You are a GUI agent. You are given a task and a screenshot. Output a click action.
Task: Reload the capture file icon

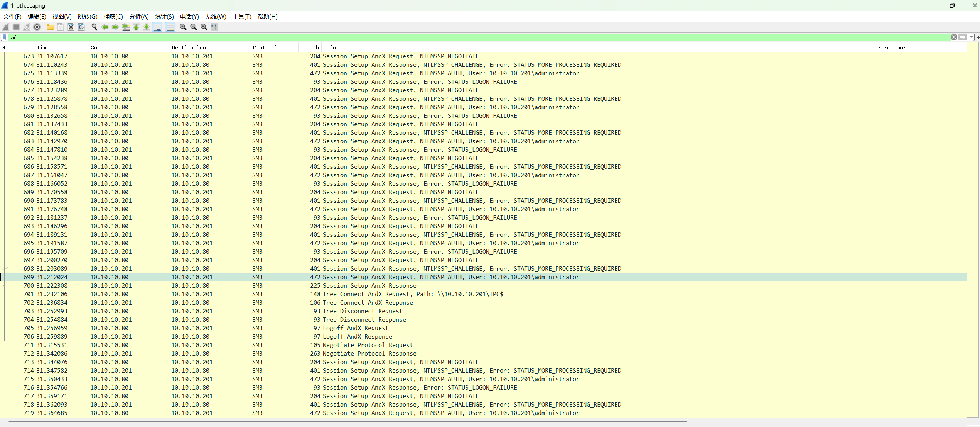81,27
